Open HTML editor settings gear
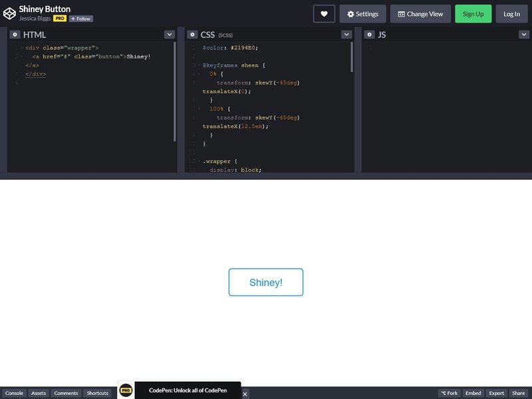Image resolution: width=532 pixels, height=399 pixels. pos(15,35)
